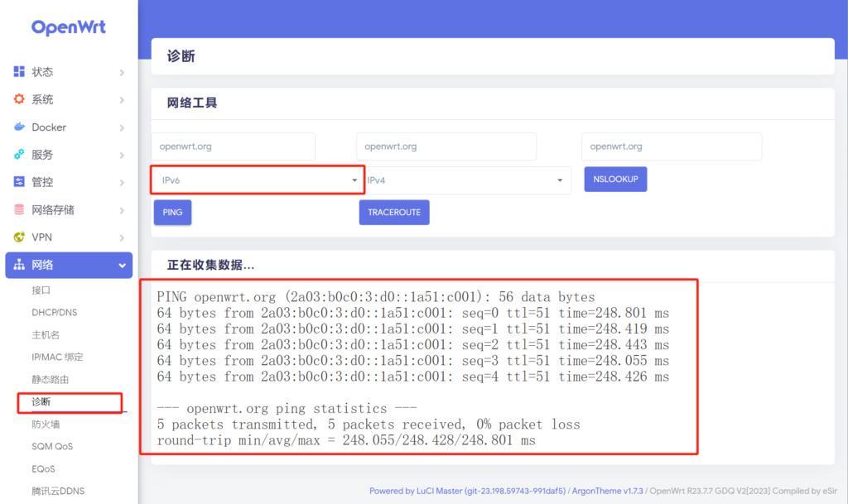Image resolution: width=848 pixels, height=504 pixels.
Task: Click the Docker whale icon
Action: pos(19,127)
